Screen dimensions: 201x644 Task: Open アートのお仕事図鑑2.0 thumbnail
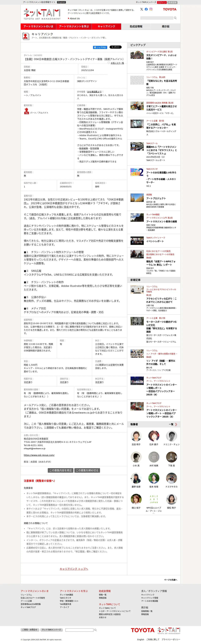137,172
